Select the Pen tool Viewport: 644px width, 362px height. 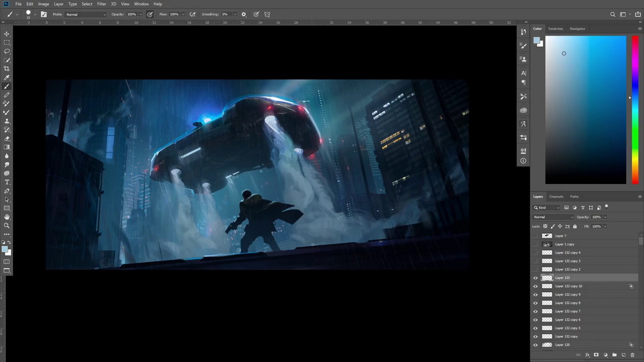coord(7,190)
